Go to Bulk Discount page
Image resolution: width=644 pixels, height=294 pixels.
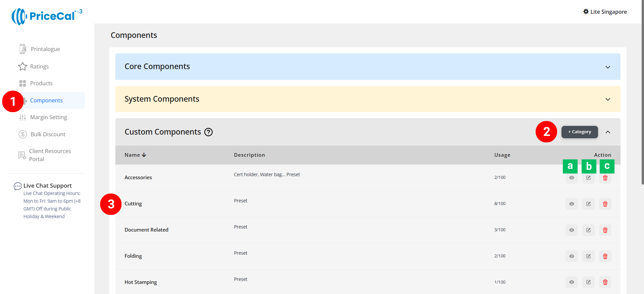(x=48, y=134)
